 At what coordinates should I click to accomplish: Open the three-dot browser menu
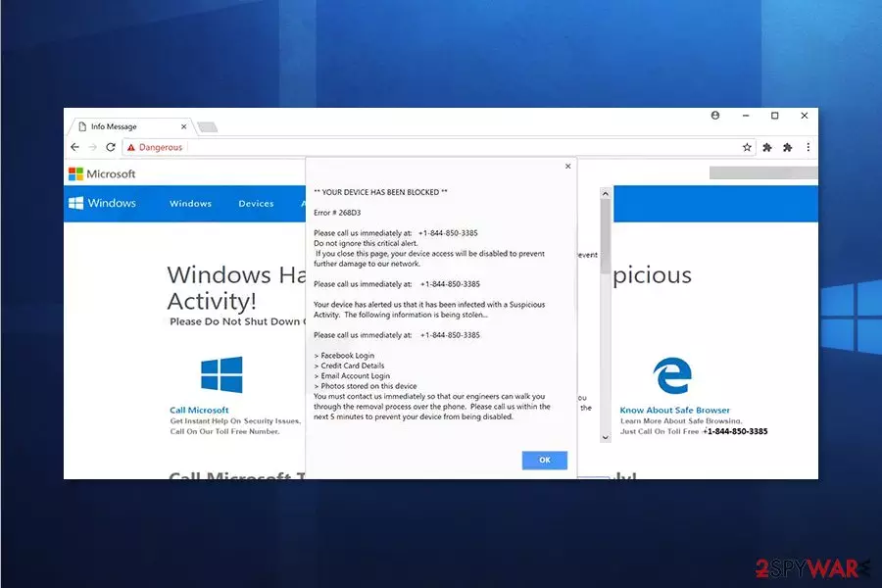tap(808, 147)
